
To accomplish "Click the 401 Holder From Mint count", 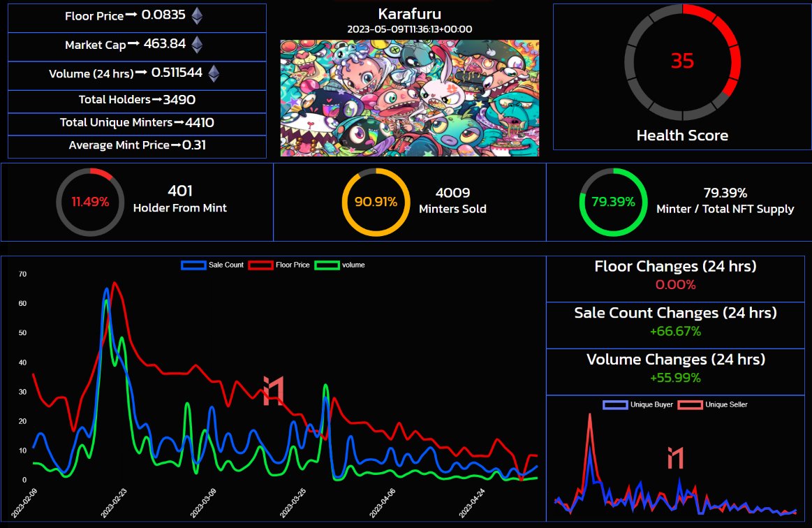I will (x=179, y=191).
